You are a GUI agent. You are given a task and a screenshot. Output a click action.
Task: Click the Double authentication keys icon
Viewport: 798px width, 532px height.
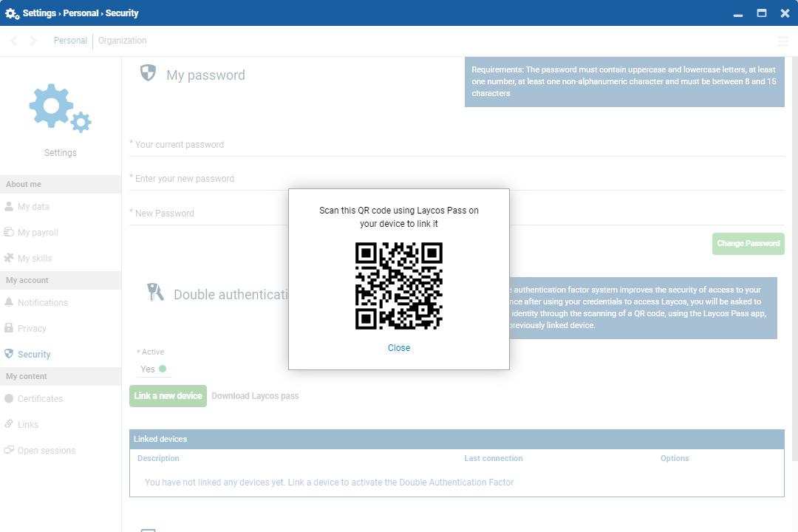point(154,292)
